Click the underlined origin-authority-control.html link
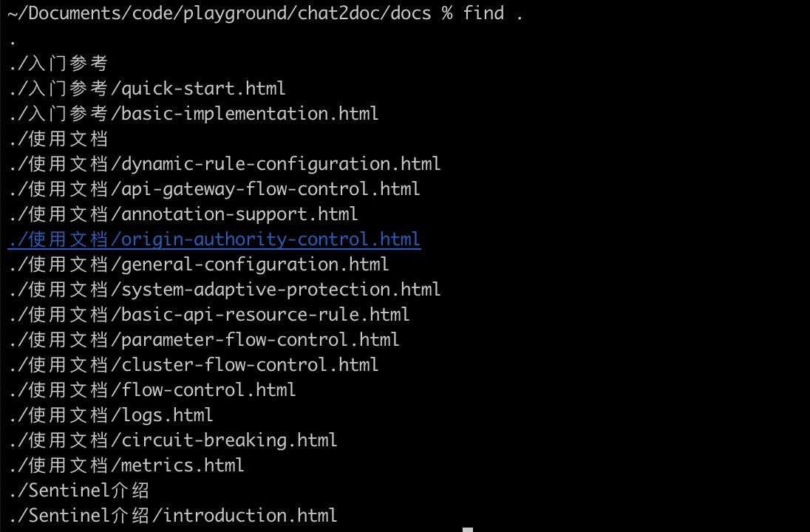 click(x=214, y=239)
